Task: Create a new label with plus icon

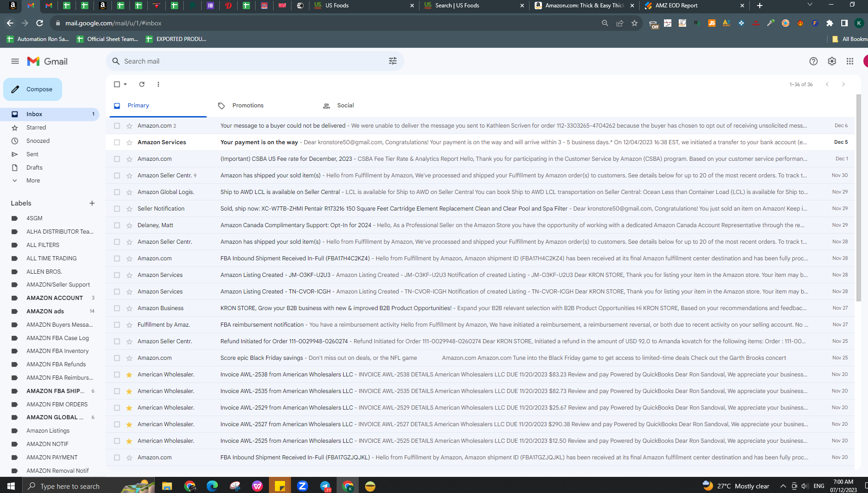Action: pos(92,203)
